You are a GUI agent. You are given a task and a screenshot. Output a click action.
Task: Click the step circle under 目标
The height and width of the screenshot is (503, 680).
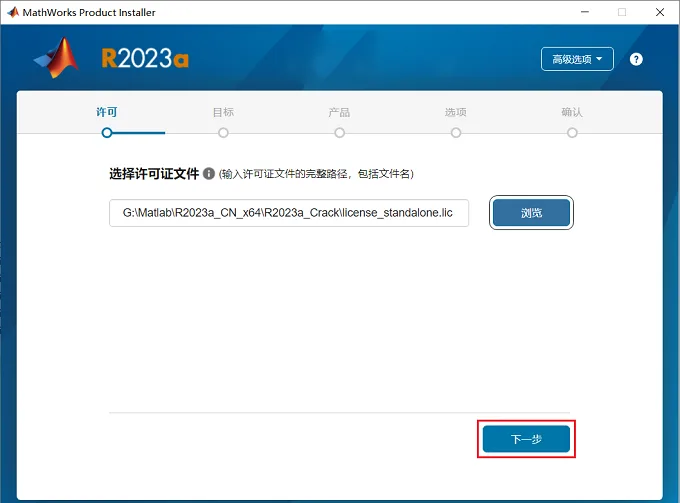click(223, 133)
